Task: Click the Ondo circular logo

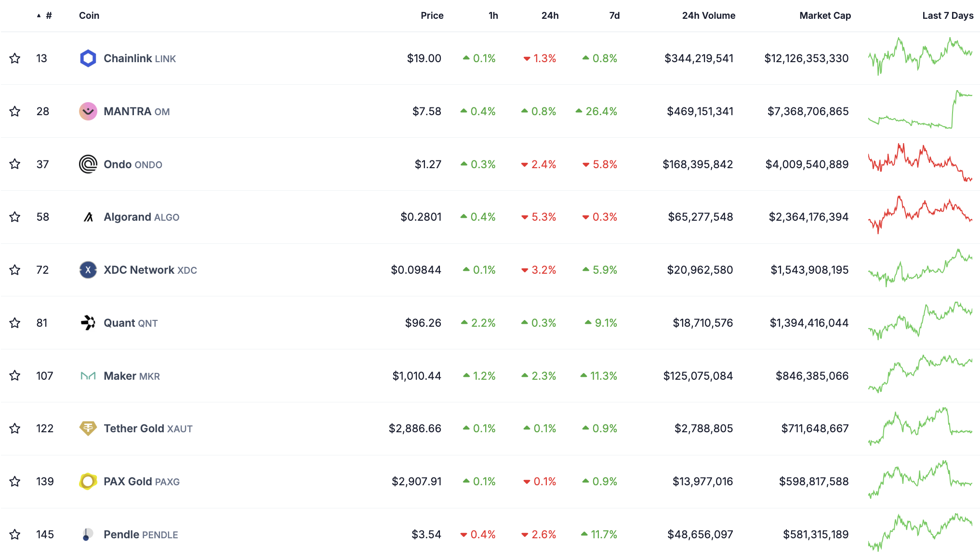Action: pos(88,164)
